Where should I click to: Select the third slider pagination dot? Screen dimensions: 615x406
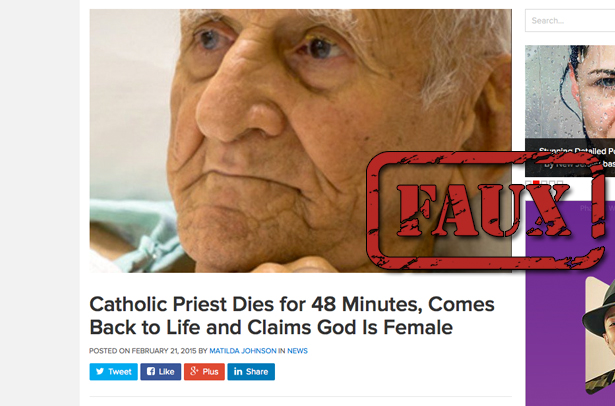544,183
